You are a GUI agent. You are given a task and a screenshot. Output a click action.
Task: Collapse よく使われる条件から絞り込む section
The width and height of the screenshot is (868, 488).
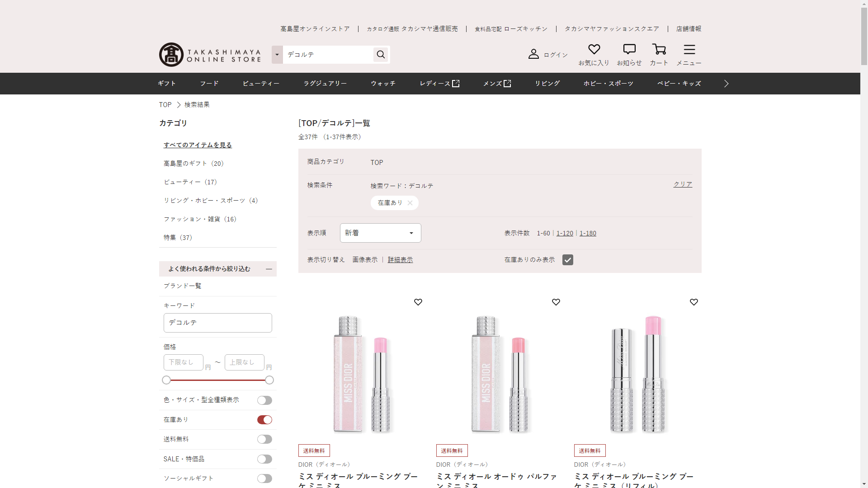pos(269,269)
